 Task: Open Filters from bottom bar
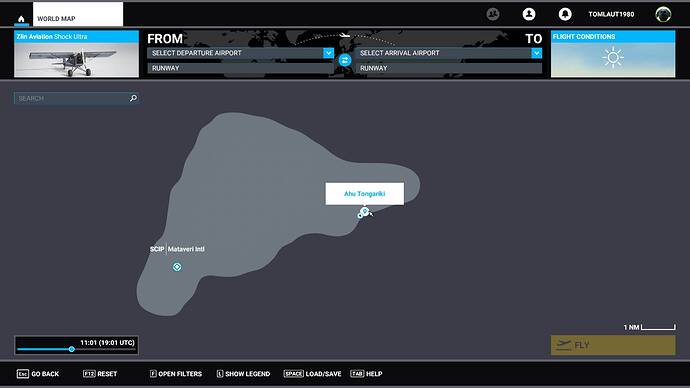click(176, 374)
